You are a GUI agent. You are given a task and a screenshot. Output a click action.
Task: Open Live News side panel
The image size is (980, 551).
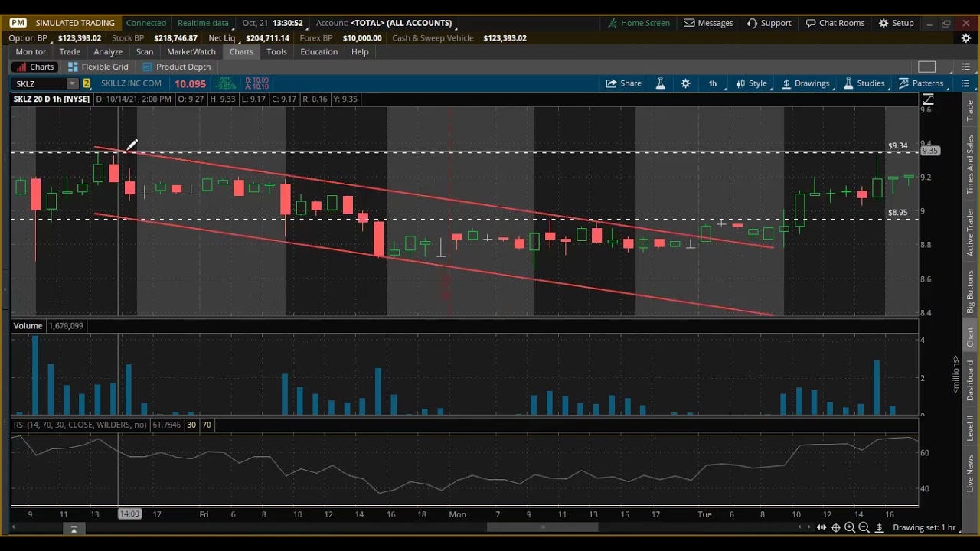pyautogui.click(x=970, y=473)
